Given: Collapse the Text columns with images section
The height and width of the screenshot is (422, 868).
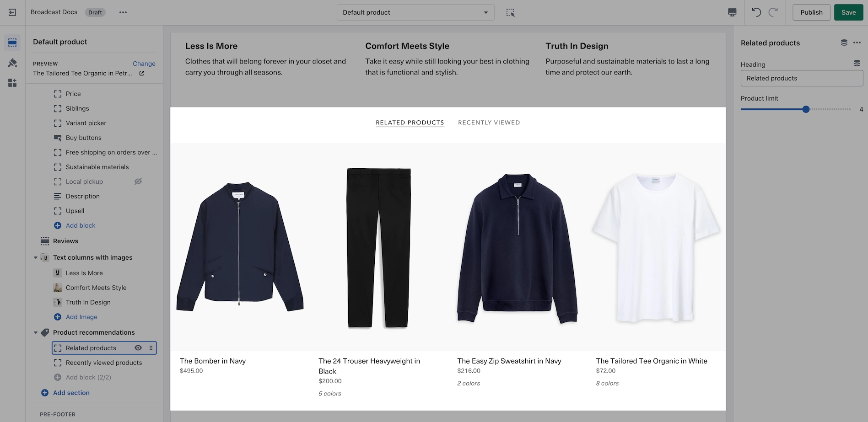Looking at the screenshot, I should click(36, 257).
